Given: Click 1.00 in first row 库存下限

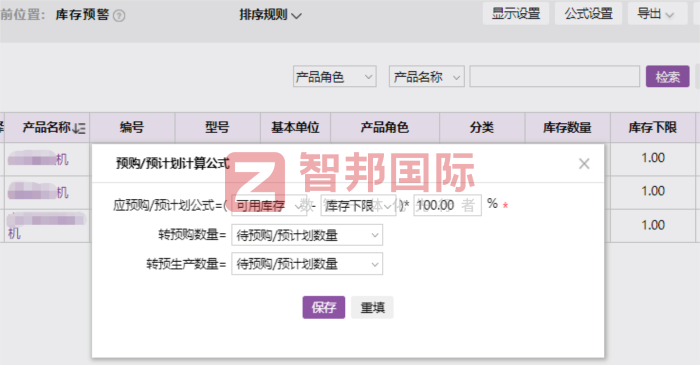Looking at the screenshot, I should (653, 158).
